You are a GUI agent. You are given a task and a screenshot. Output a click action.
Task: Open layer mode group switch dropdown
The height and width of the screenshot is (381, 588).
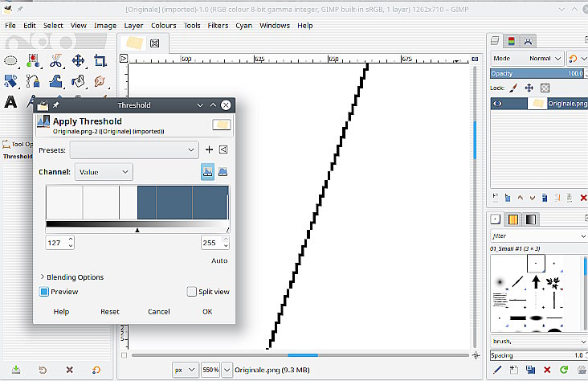pos(577,59)
